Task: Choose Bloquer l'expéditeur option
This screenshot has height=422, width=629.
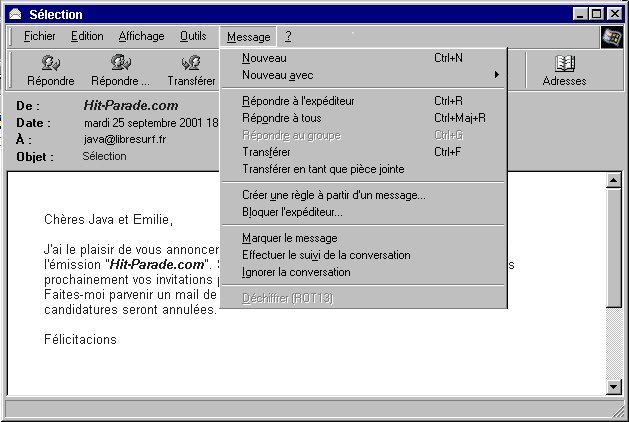Action: (x=292, y=212)
